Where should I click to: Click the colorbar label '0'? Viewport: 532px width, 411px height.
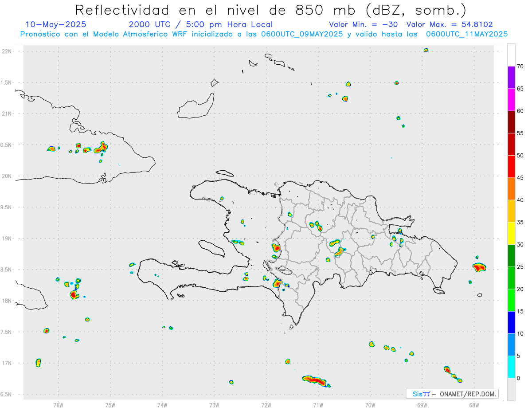pyautogui.click(x=518, y=378)
